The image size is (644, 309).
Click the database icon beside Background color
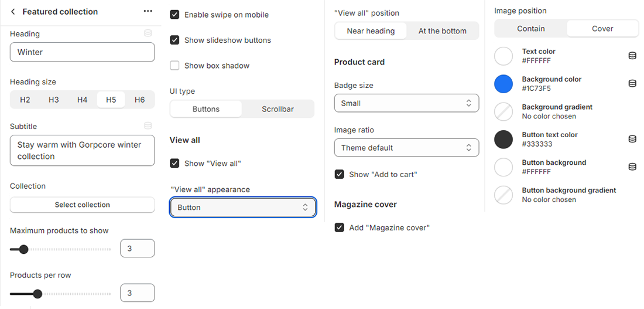tap(632, 84)
